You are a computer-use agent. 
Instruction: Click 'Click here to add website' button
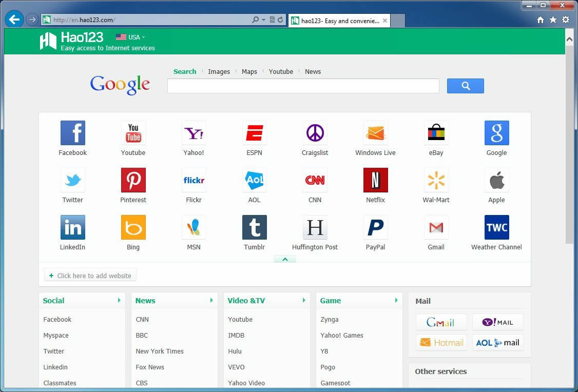(90, 275)
